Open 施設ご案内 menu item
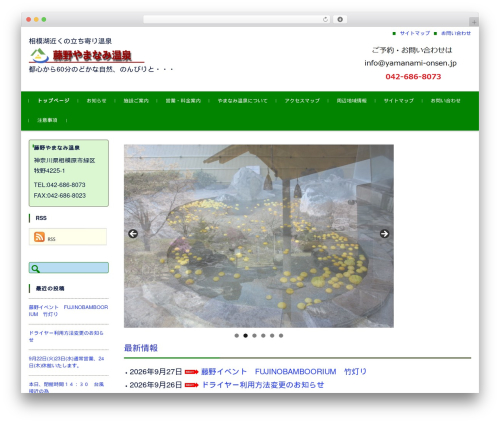500x423 pixels. [x=136, y=101]
